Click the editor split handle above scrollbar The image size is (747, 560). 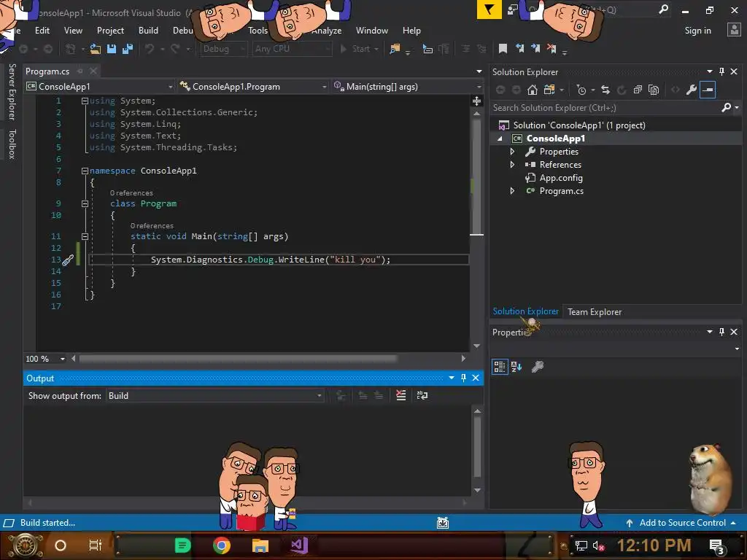(476, 101)
